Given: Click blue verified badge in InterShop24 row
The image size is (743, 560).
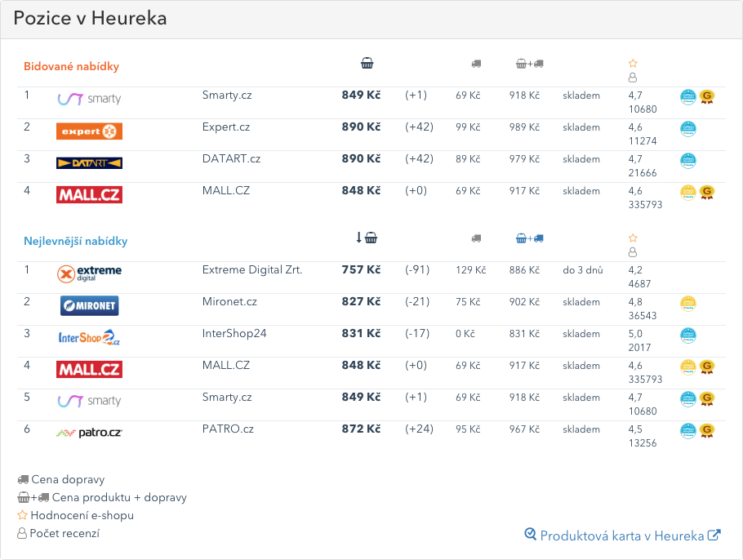Looking at the screenshot, I should [688, 336].
